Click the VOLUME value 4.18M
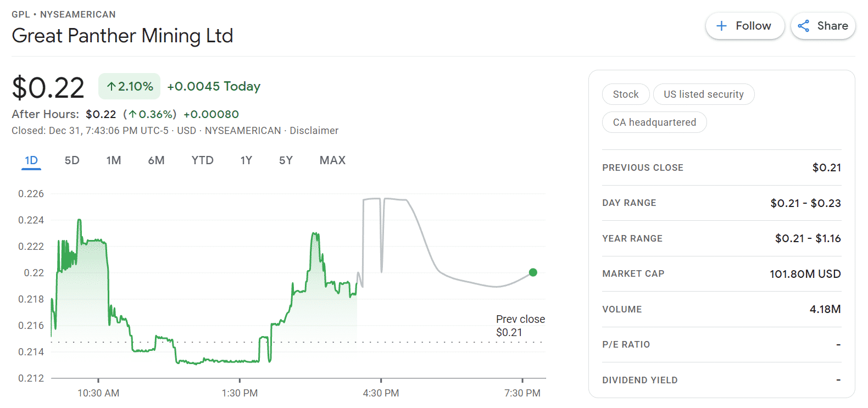This screenshot has height=408, width=868. [825, 309]
